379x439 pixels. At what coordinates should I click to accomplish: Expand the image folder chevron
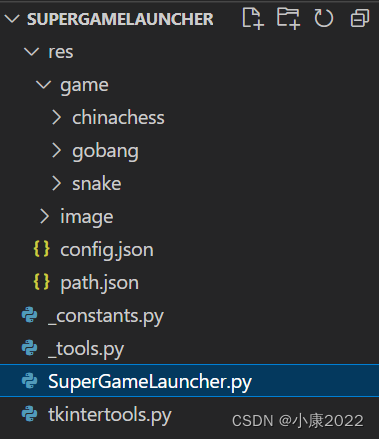(45, 217)
